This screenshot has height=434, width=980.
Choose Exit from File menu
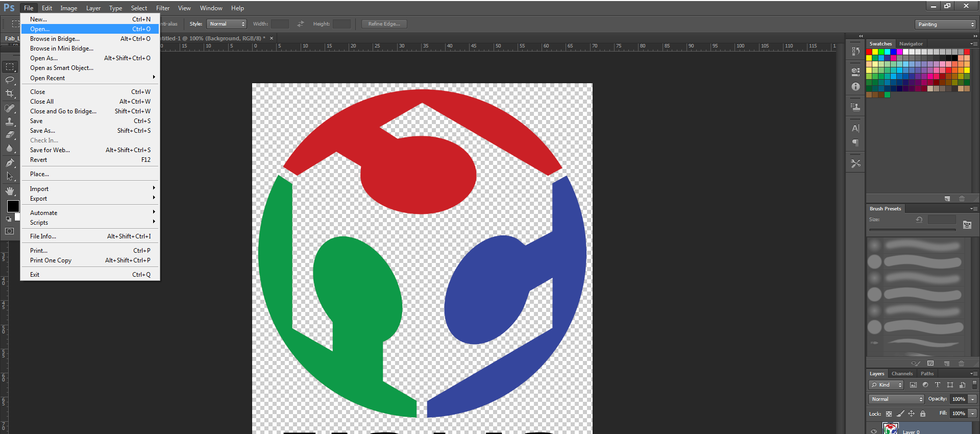pyautogui.click(x=90, y=275)
